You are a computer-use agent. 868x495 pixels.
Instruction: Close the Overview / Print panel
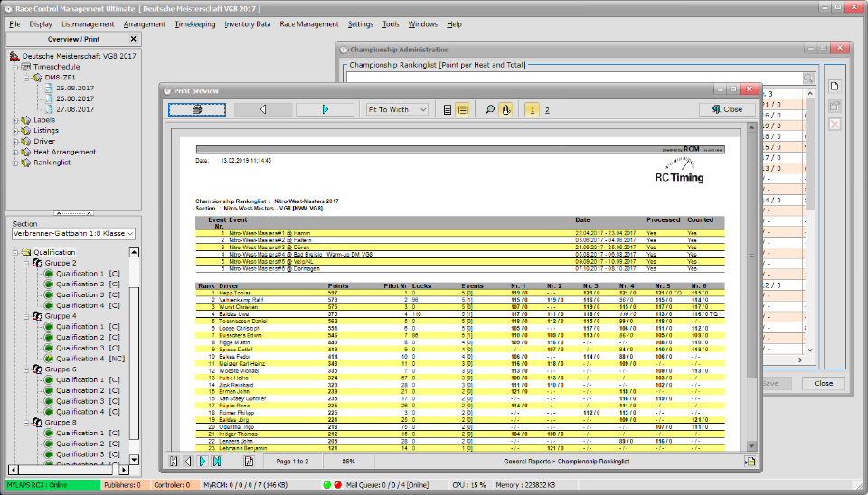click(134, 39)
